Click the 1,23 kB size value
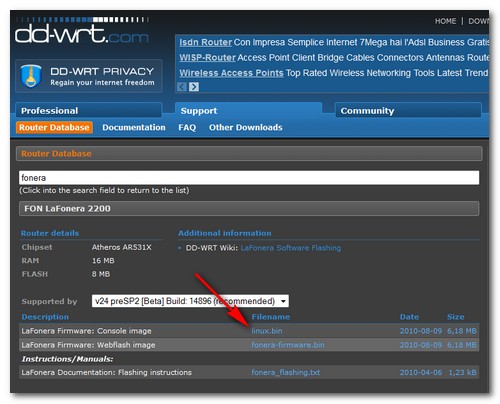 click(462, 372)
